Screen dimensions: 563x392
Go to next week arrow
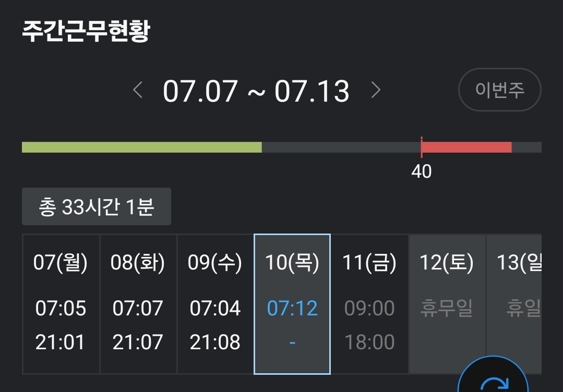click(376, 91)
